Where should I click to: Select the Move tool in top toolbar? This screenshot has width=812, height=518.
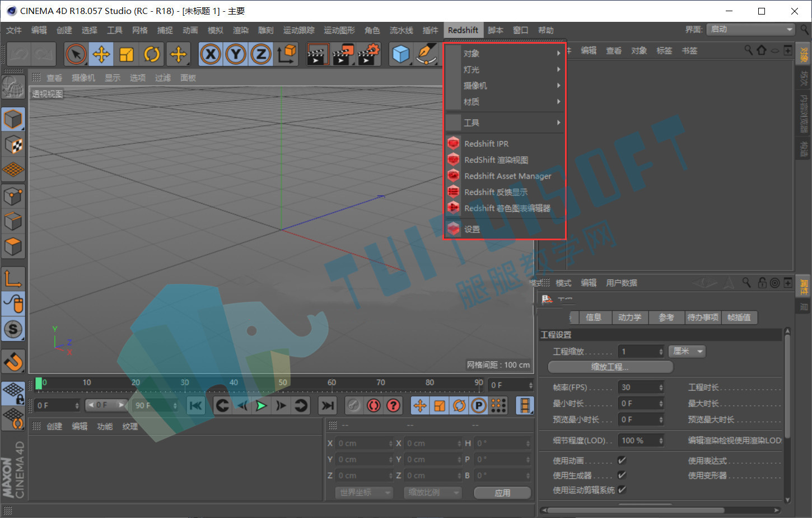point(101,54)
